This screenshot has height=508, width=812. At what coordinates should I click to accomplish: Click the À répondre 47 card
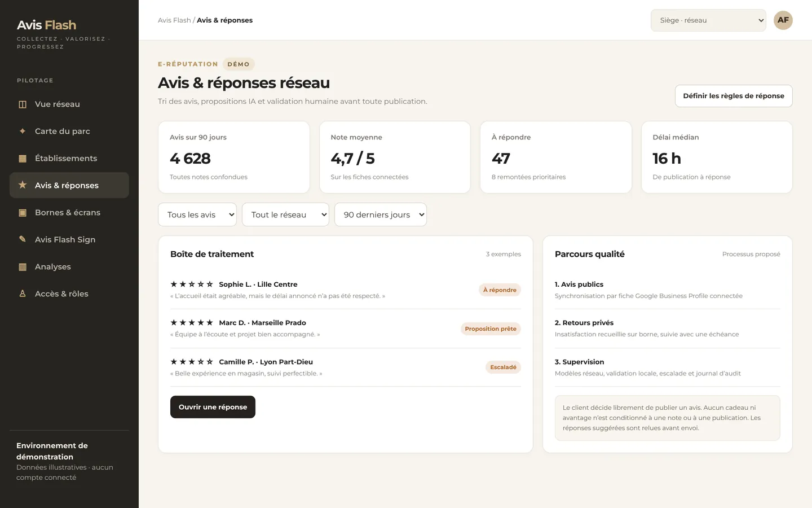coord(556,157)
